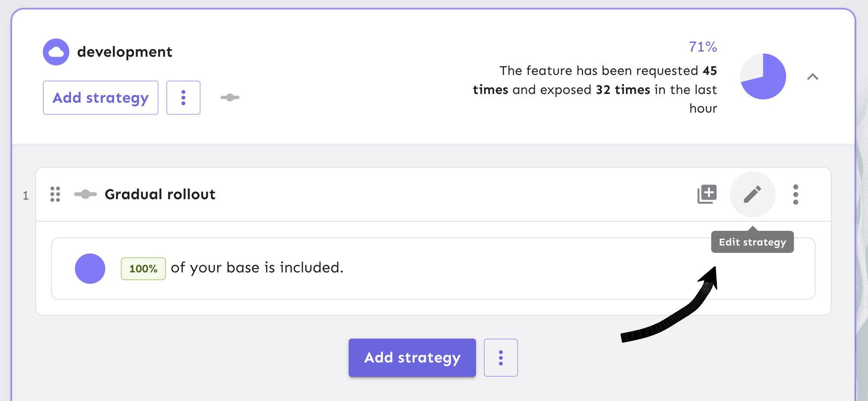Image resolution: width=868 pixels, height=401 pixels.
Task: Click the 100% rollout badge
Action: point(143,268)
